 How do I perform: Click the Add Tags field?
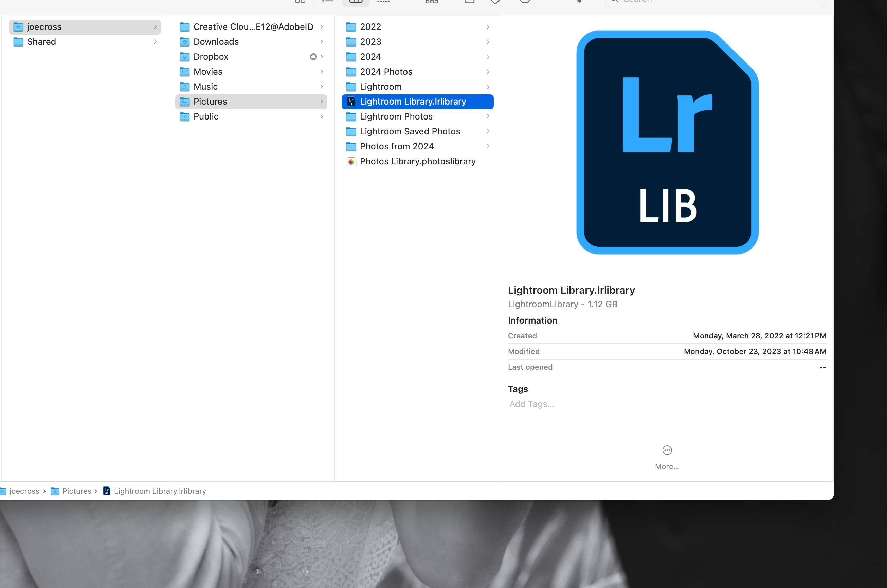click(532, 404)
